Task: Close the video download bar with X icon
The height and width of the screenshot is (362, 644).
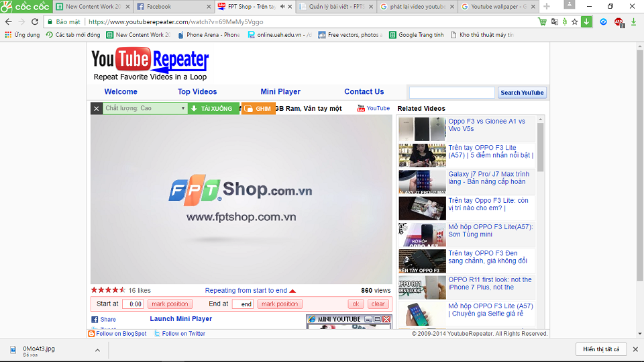Action: tap(97, 109)
